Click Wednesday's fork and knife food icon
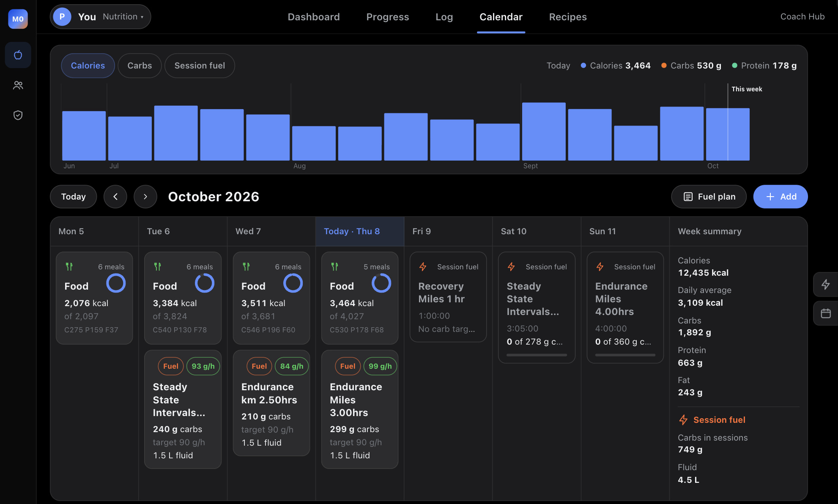The height and width of the screenshot is (504, 838). pyautogui.click(x=246, y=266)
